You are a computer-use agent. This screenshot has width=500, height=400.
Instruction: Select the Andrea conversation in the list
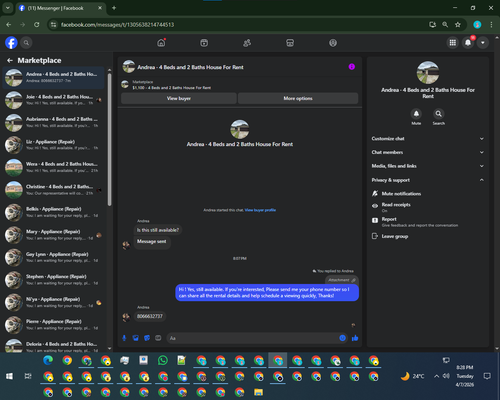pos(53,77)
